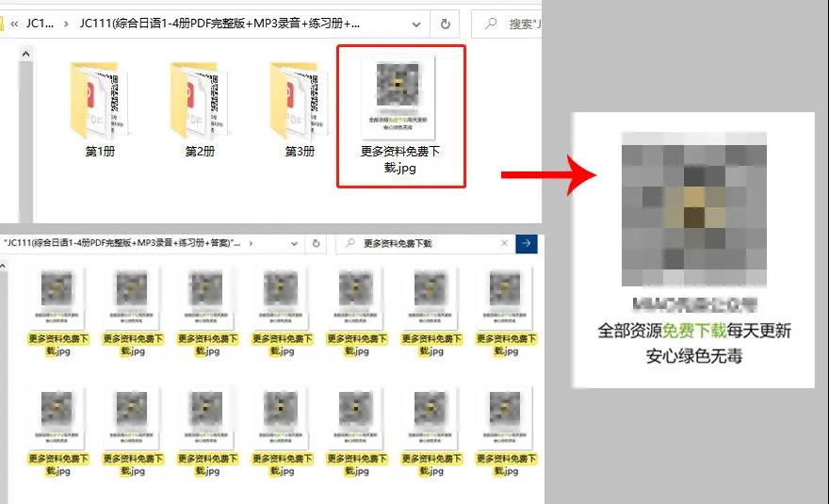Click the JC111(综合日语1-4册PDF完整版 breadcrumb in the upper window

(219, 24)
